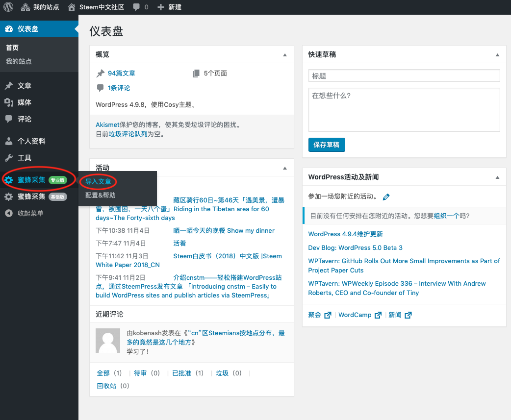
Task: Open 首页 in the dashboard submenu
Action: pyautogui.click(x=12, y=48)
